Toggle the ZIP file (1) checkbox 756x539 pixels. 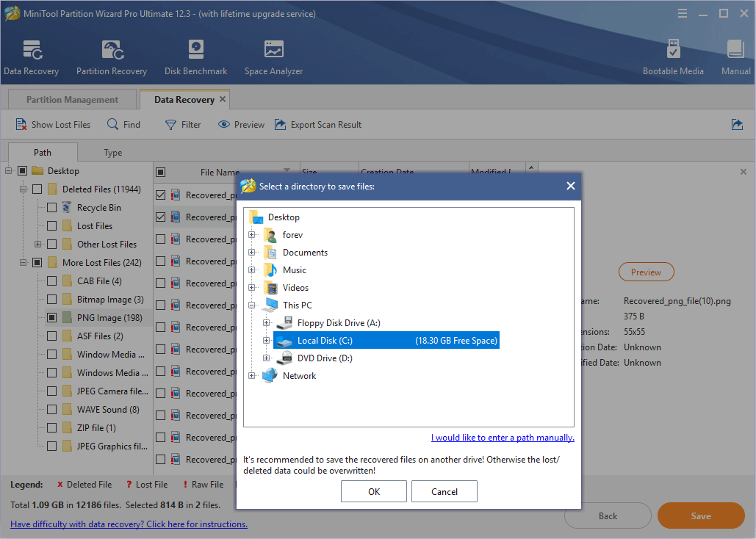51,427
